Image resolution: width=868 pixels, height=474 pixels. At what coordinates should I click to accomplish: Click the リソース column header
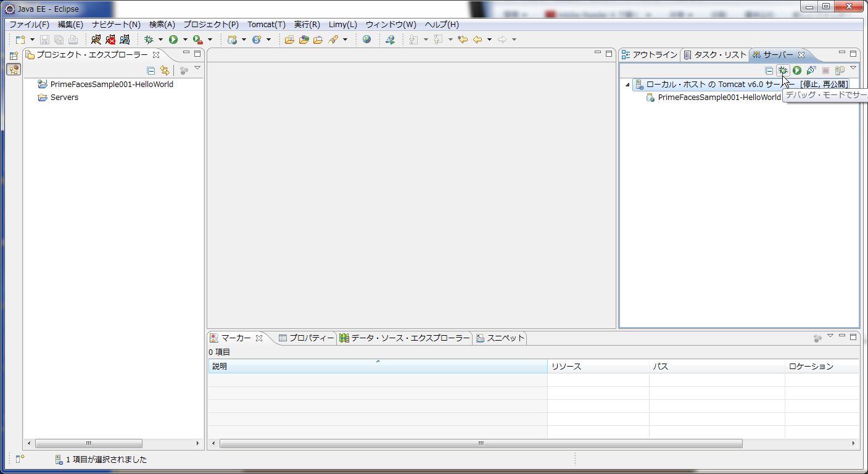[598, 367]
